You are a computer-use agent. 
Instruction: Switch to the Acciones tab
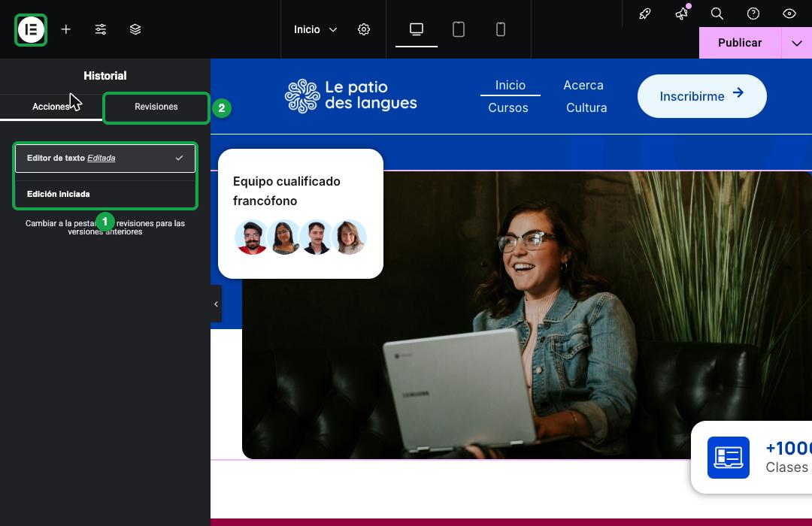51,107
